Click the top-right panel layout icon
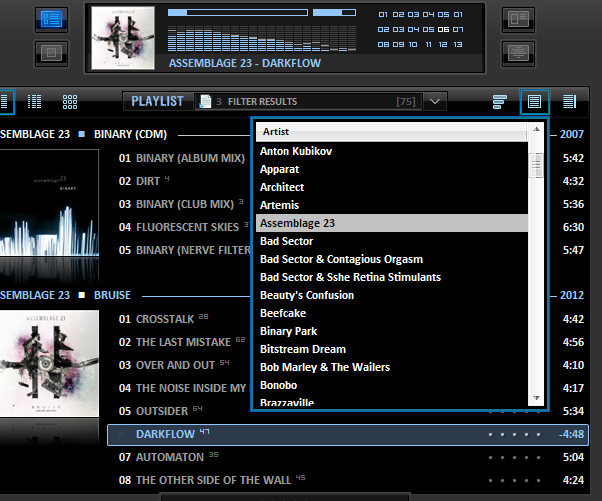This screenshot has height=501, width=602. tap(517, 18)
